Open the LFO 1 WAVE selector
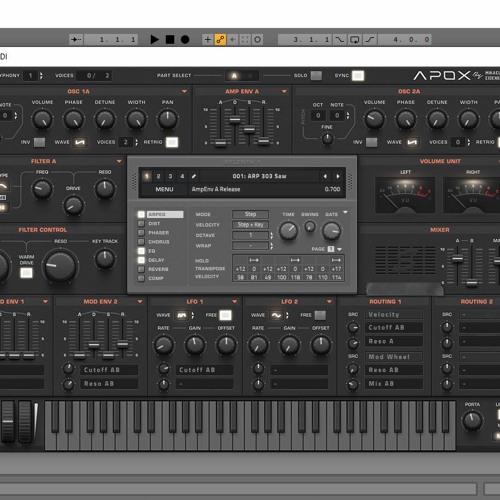The height and width of the screenshot is (500, 500). coord(182,315)
